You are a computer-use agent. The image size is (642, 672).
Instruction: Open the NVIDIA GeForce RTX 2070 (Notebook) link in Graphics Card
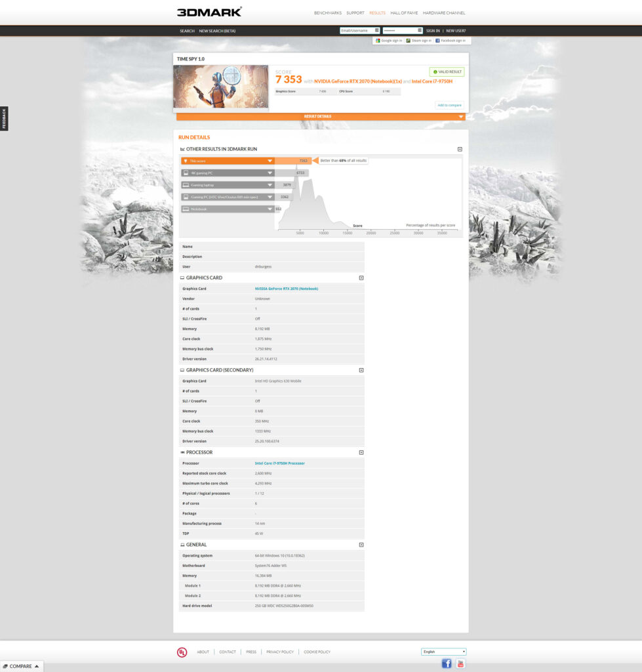pos(287,289)
